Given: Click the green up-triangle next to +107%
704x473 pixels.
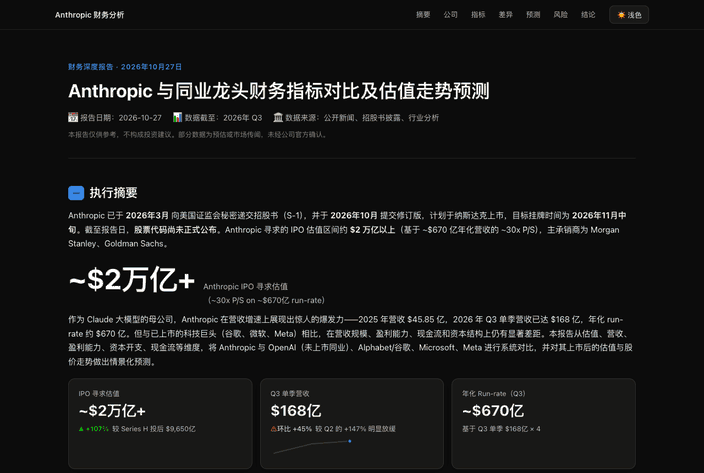Looking at the screenshot, I should (x=81, y=429).
